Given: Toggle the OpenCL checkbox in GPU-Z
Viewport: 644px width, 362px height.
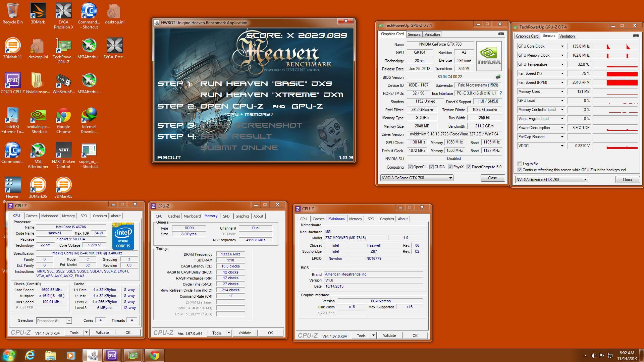Looking at the screenshot, I should click(410, 167).
